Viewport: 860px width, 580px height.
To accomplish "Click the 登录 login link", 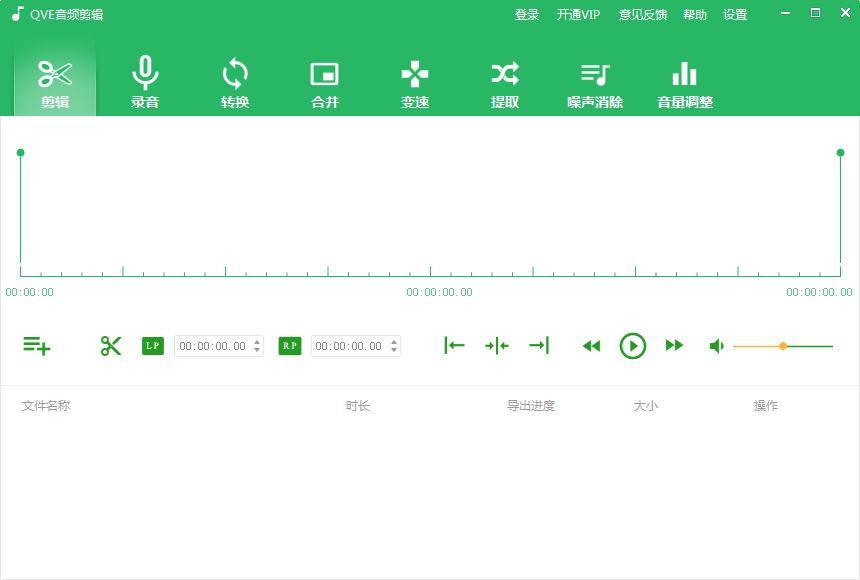I will tap(527, 14).
